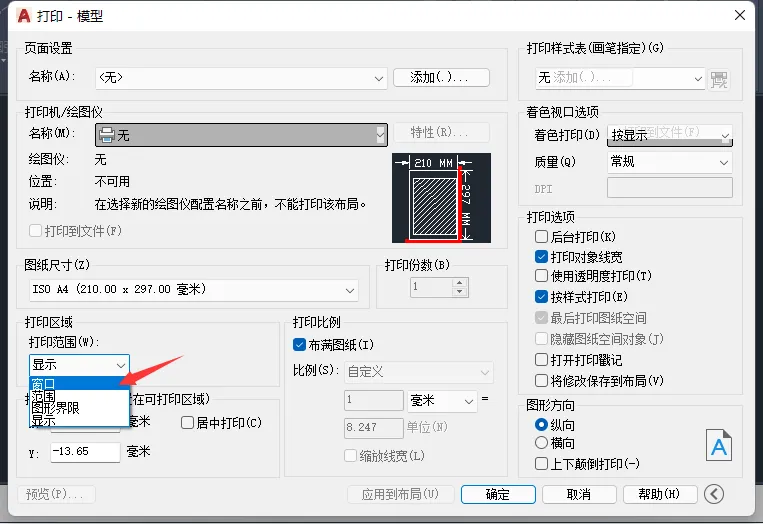Select 纵向 orientation radio button
Image resolution: width=763 pixels, height=524 pixels.
click(x=541, y=425)
